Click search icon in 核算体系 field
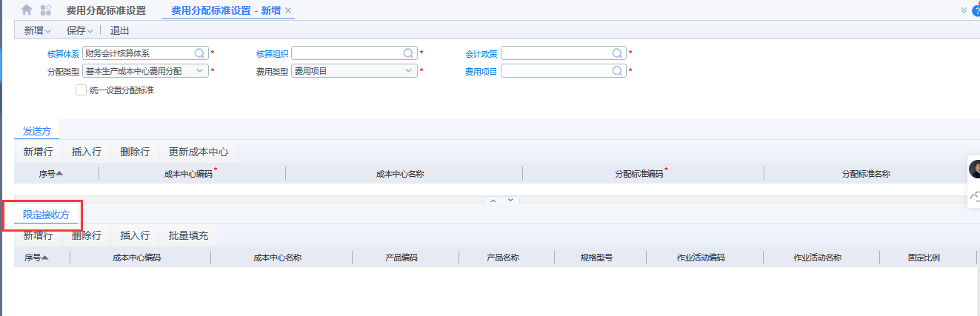 coord(199,53)
